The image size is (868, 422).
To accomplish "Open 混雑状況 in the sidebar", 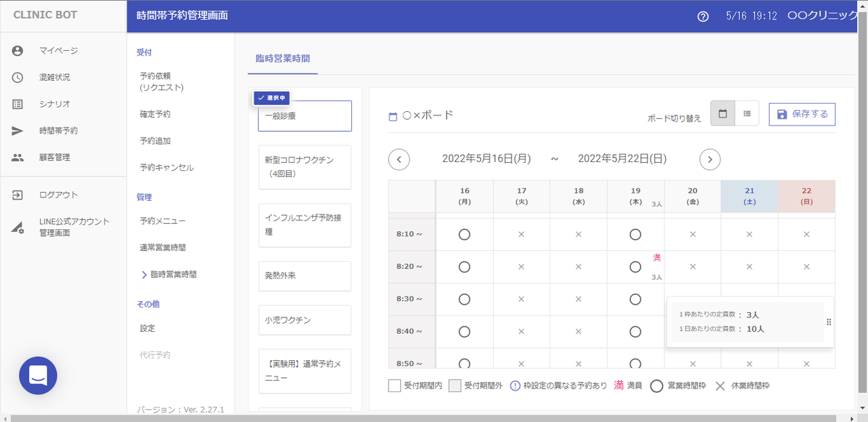I will tap(54, 77).
